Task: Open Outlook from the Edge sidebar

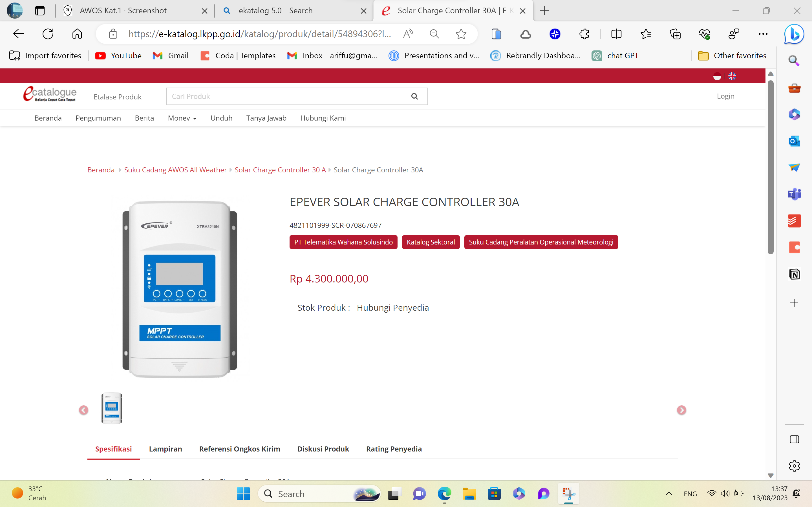Action: [x=794, y=141]
